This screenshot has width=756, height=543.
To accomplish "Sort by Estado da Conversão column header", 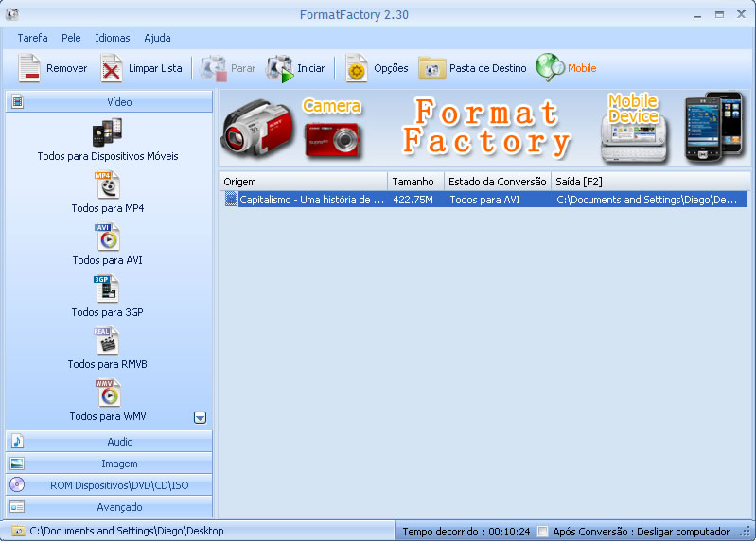I will click(497, 182).
